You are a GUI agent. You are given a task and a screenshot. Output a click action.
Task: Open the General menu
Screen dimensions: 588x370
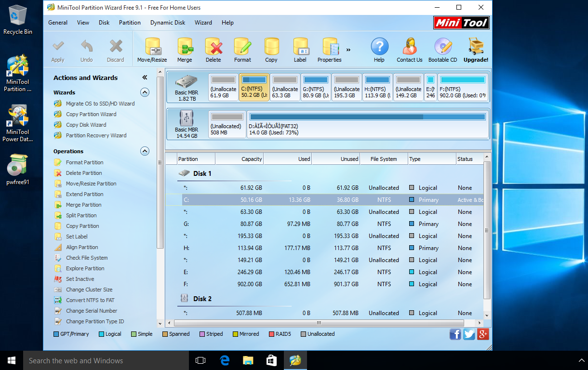(58, 23)
